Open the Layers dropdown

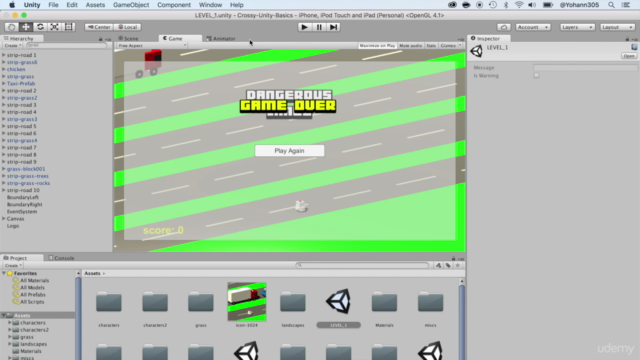coord(577,27)
